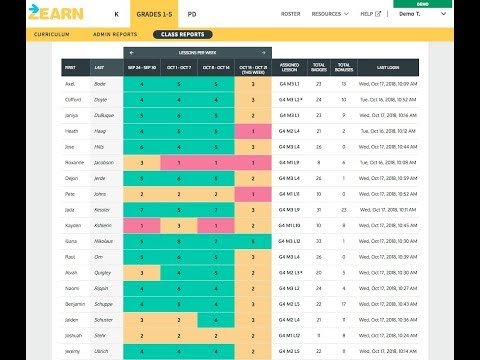This screenshot has height=360, width=480.
Task: Select student first name Axel
Action: point(70,84)
